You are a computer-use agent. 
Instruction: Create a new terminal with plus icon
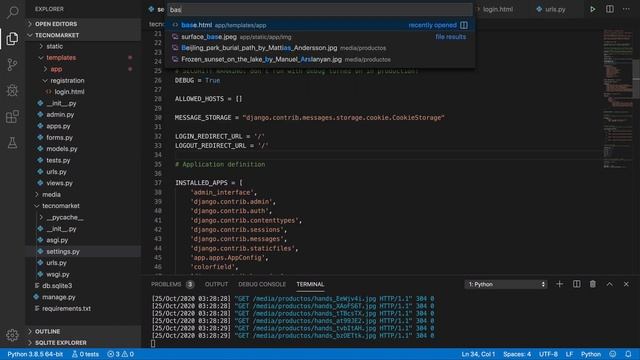pyautogui.click(x=560, y=284)
